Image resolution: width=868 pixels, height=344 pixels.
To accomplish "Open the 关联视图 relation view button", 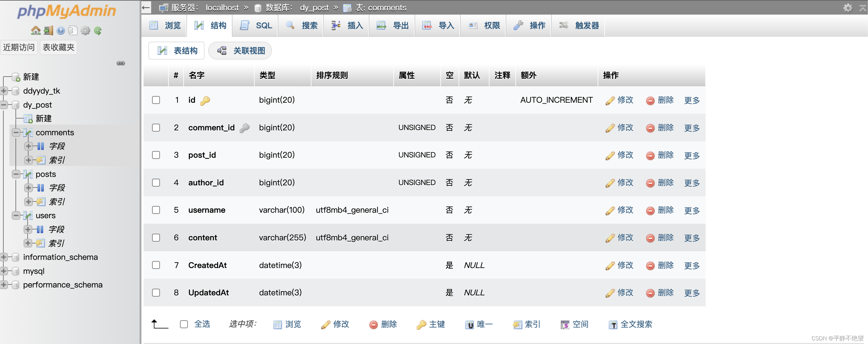I will pos(240,51).
